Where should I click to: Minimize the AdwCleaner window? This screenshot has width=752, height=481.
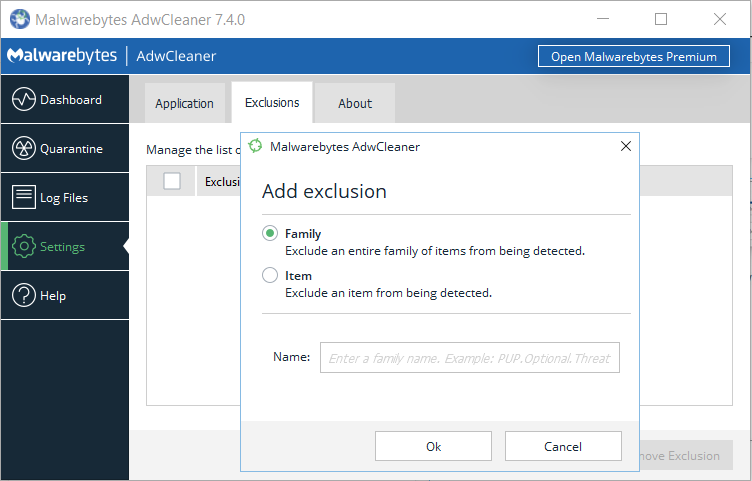[x=603, y=19]
